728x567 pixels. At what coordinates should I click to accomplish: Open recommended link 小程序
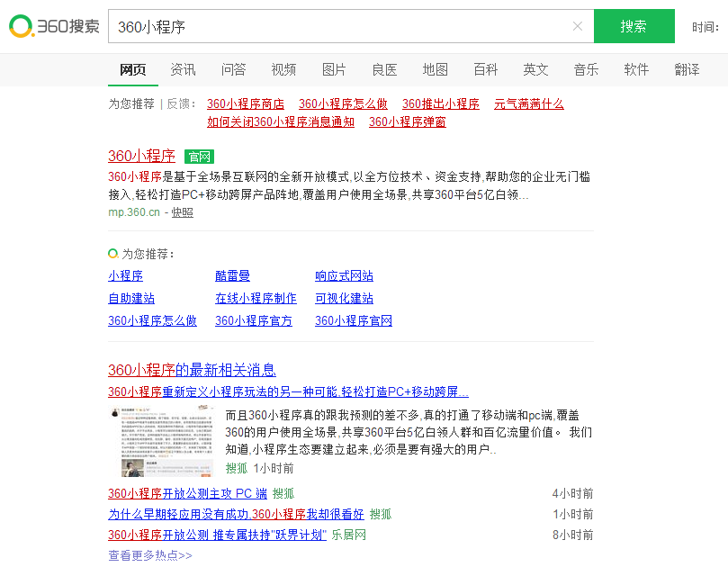(126, 275)
